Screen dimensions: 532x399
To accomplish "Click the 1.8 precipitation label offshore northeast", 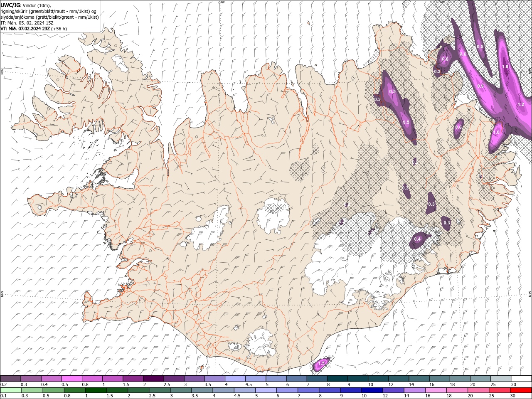I will 505,66.
